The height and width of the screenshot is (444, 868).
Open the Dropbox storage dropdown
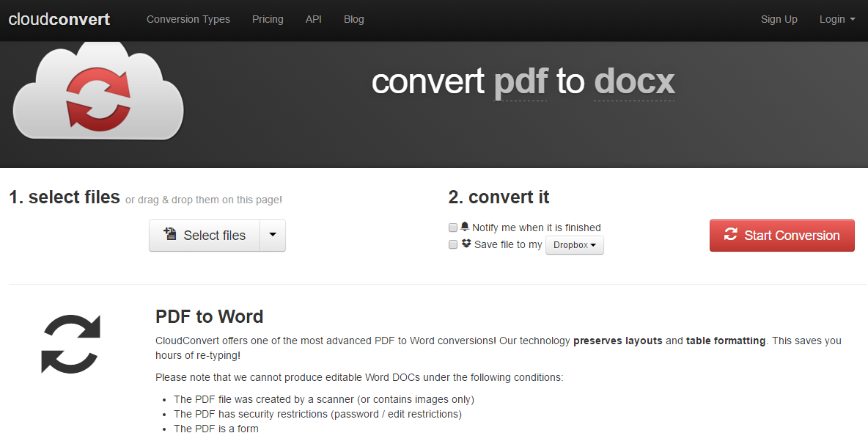575,245
